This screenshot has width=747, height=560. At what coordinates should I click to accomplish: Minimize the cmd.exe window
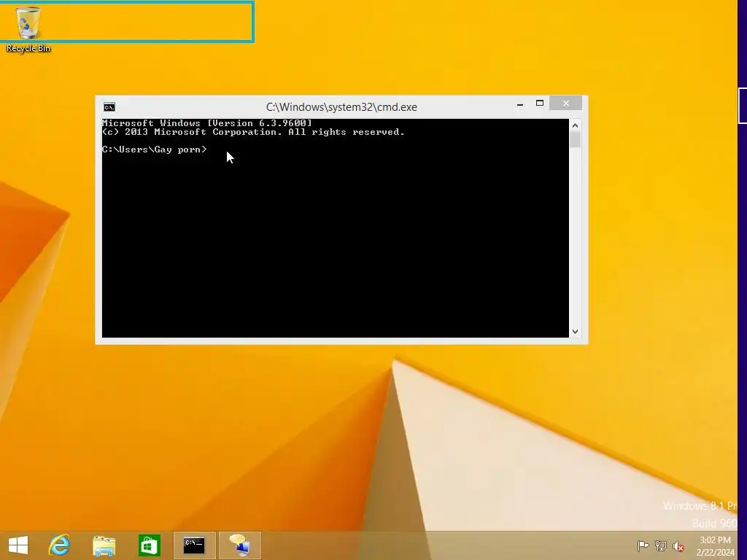520,104
